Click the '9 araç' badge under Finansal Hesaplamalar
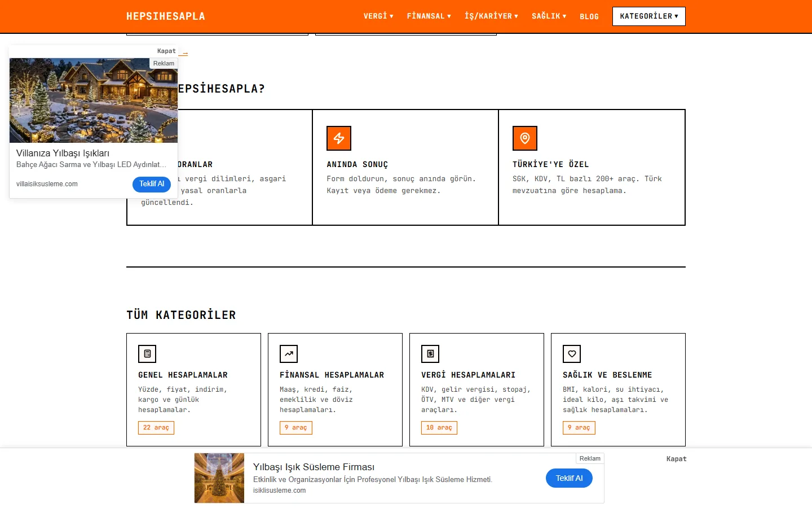The width and height of the screenshot is (812, 508). pyautogui.click(x=296, y=428)
